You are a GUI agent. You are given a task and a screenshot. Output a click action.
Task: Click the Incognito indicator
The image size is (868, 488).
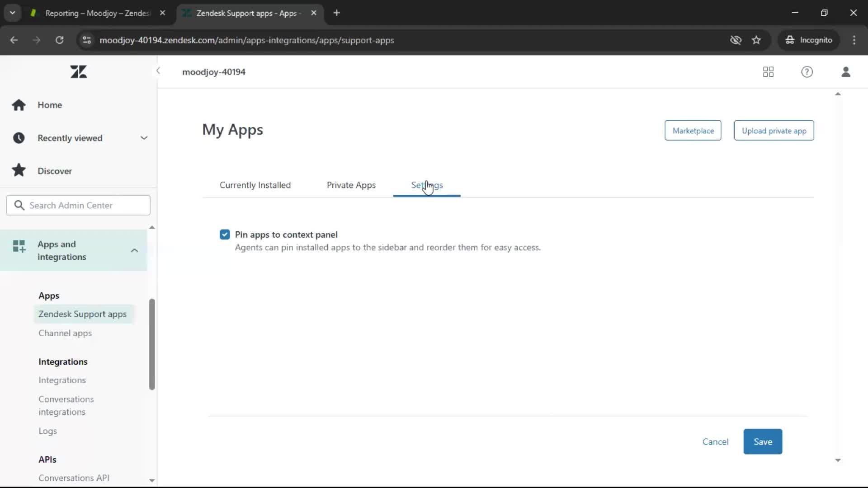click(x=809, y=40)
